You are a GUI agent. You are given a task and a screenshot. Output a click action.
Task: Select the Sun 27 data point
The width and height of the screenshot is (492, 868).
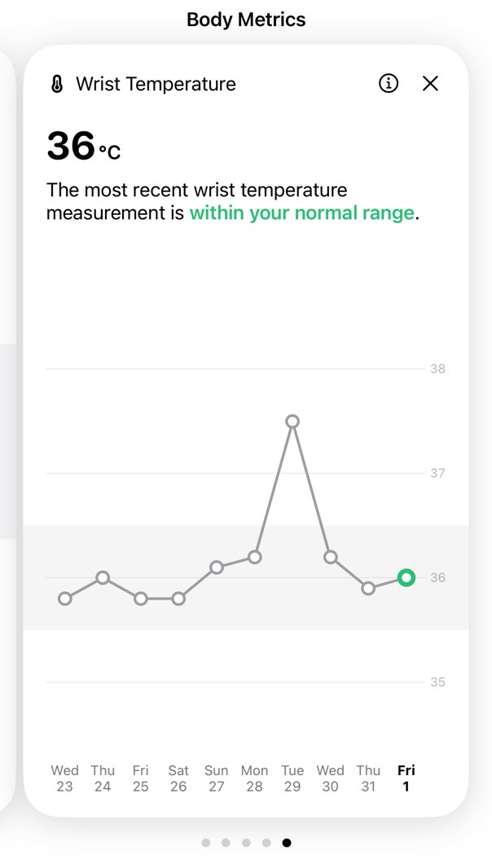coord(217,568)
